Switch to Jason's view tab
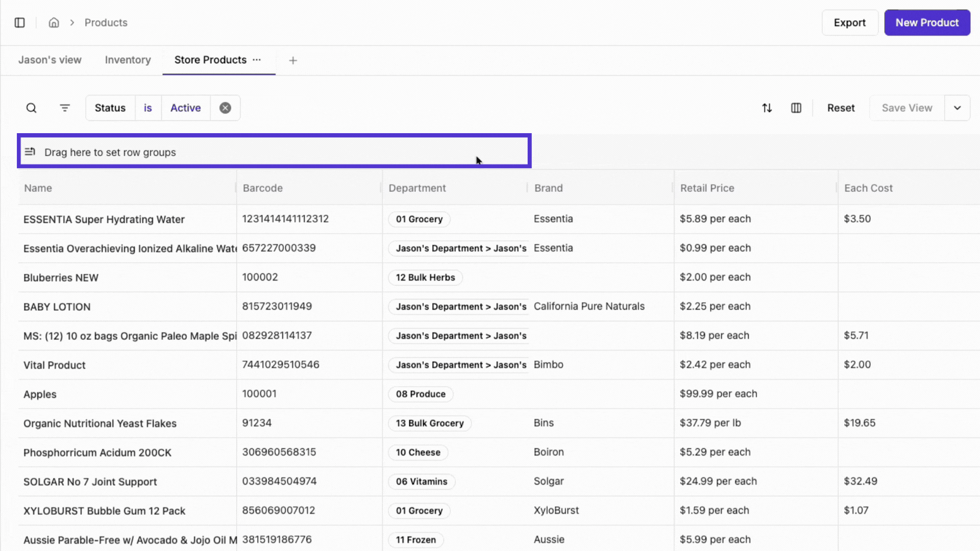This screenshot has height=551, width=980. pyautogui.click(x=50, y=60)
